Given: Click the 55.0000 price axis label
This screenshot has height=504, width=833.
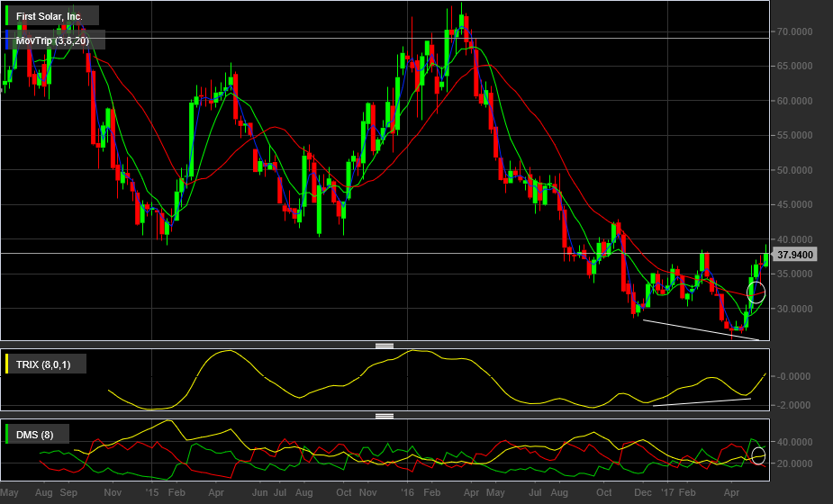Looking at the screenshot, I should tap(795, 135).
